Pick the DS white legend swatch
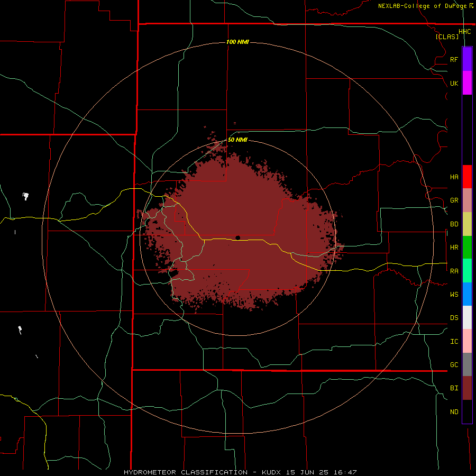 click(x=467, y=317)
